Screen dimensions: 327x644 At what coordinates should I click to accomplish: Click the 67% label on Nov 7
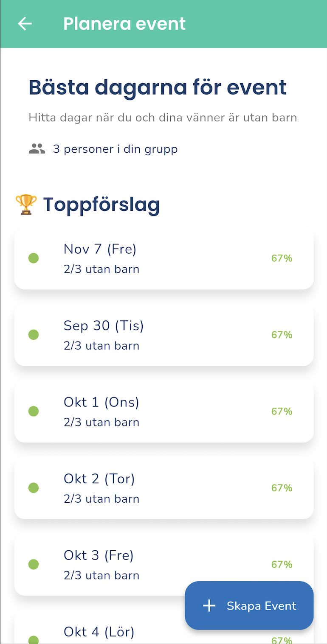click(282, 258)
